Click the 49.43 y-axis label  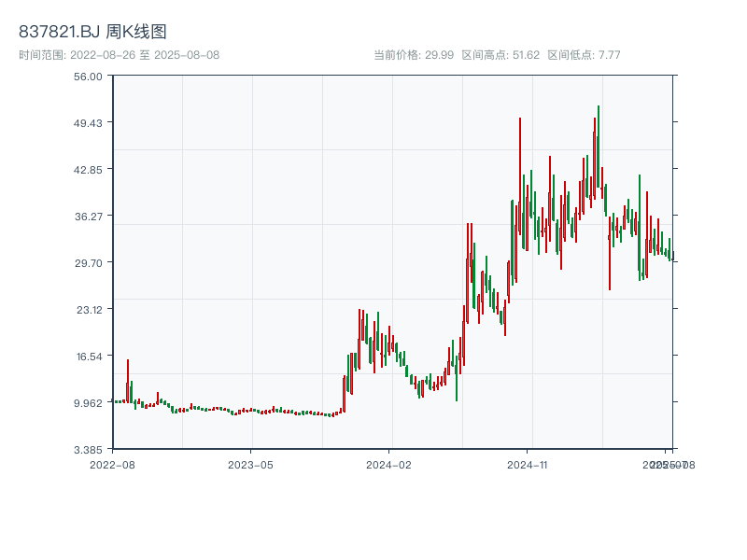88,123
